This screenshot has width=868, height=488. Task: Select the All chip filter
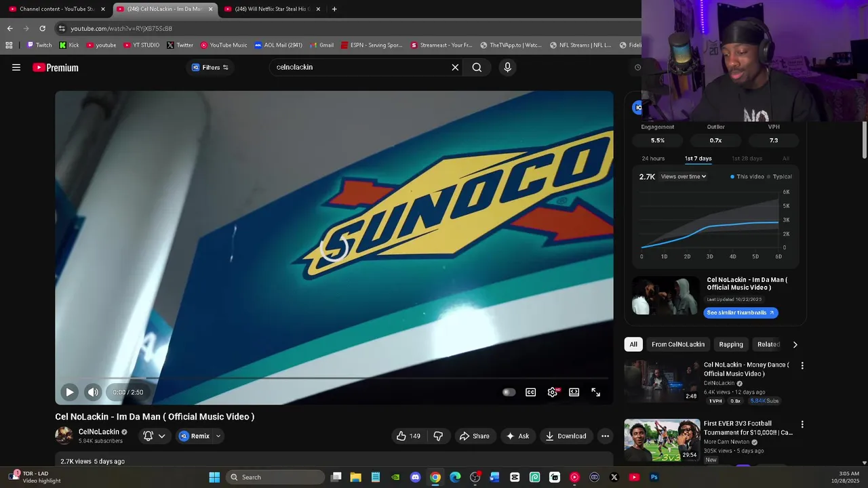click(633, 344)
